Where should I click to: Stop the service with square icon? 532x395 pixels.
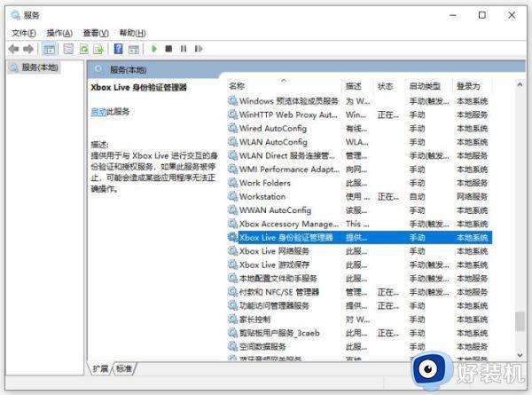click(168, 49)
